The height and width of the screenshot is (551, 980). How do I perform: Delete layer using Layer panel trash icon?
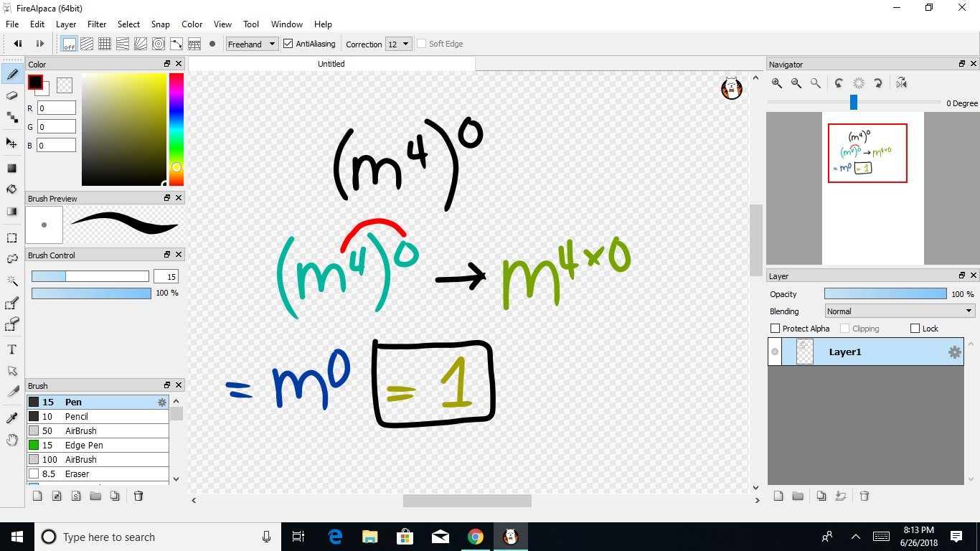tap(864, 496)
